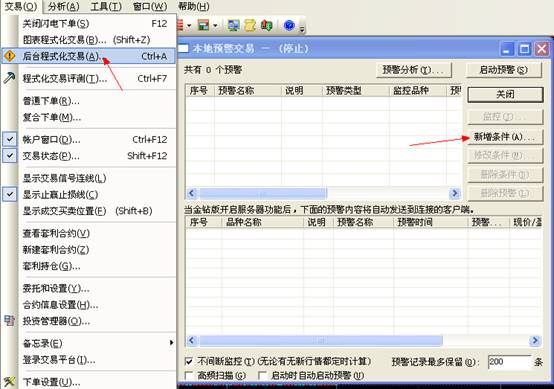Select 委托和设置 menu entry
Screen dimensions: 554x389
(88, 288)
